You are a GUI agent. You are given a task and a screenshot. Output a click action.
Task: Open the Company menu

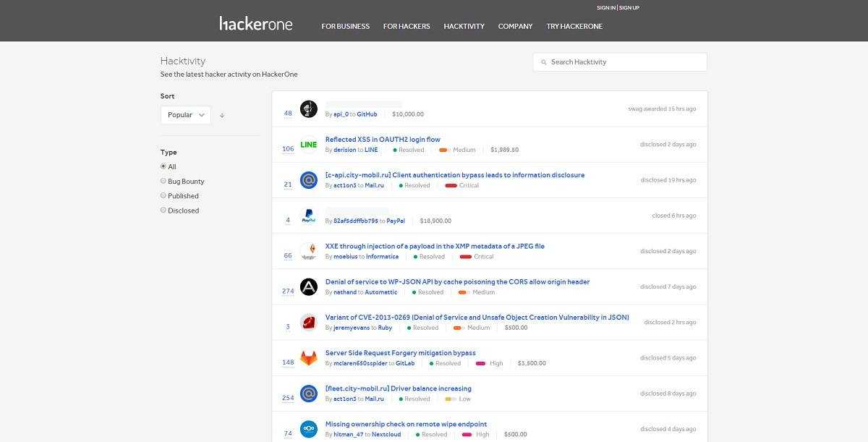pos(516,26)
